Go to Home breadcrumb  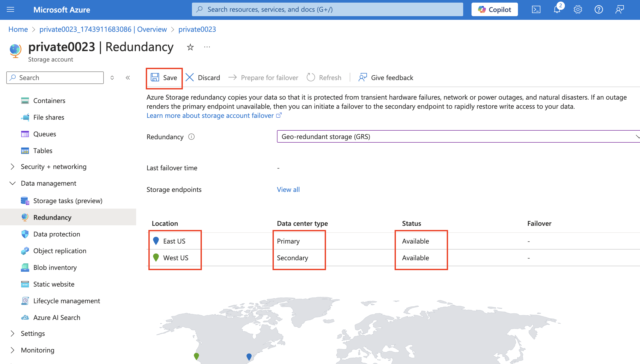pos(18,29)
